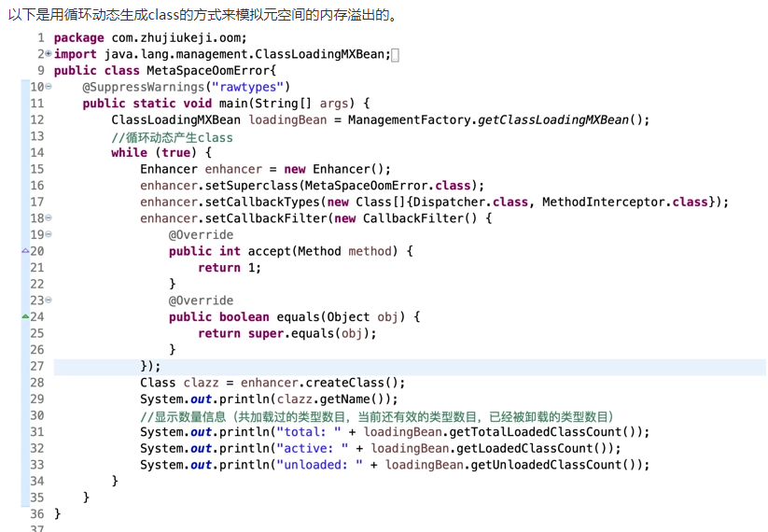
Task: Click the green override marker on line 24
Action: point(25,316)
